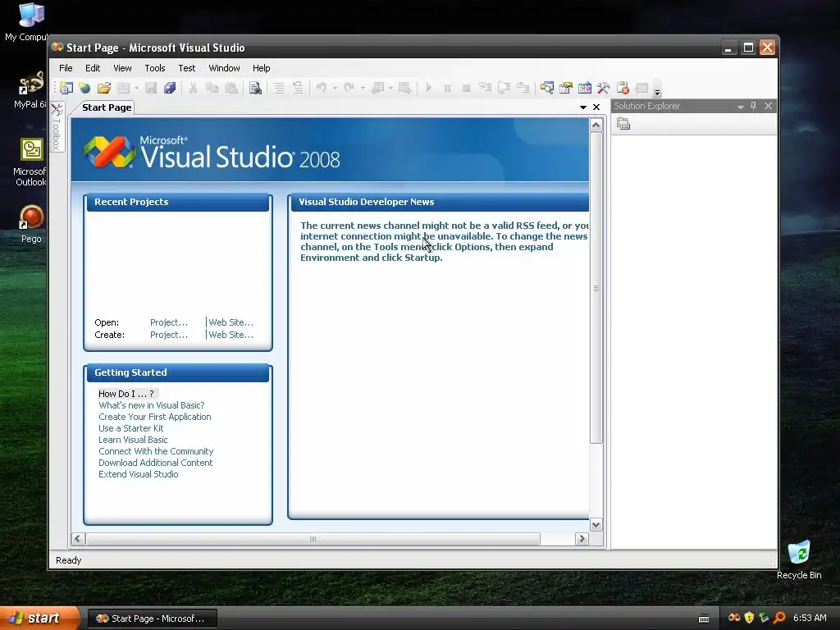Click Create Project... link in Recent Projects
This screenshot has width=840, height=630.
click(x=169, y=335)
